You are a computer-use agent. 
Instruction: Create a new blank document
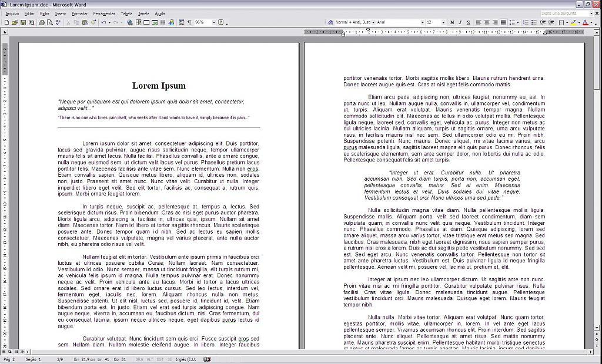(x=6, y=23)
